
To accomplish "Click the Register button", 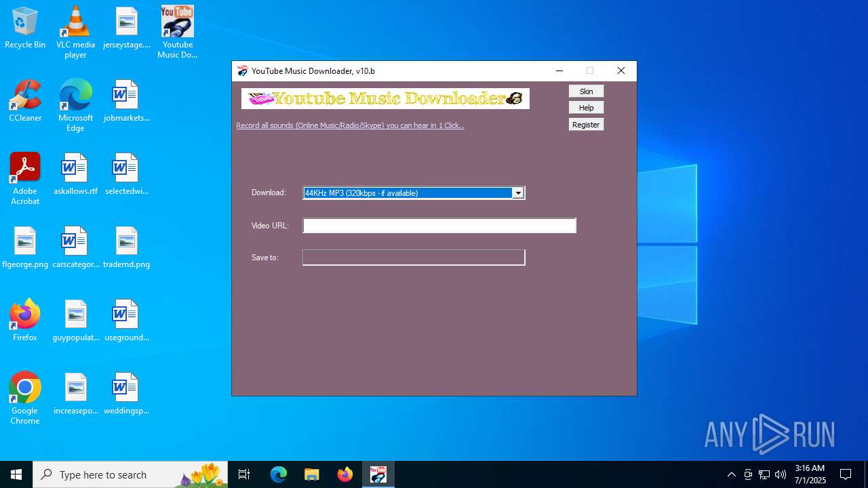I will 586,125.
